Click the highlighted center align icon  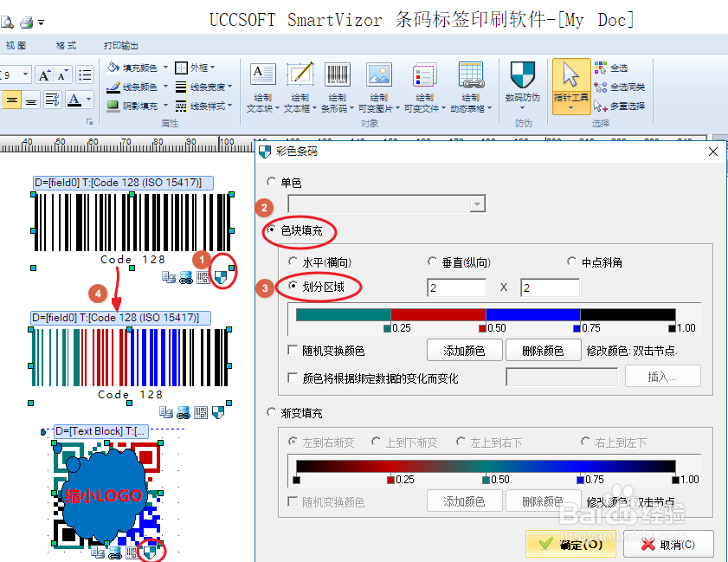click(x=12, y=100)
